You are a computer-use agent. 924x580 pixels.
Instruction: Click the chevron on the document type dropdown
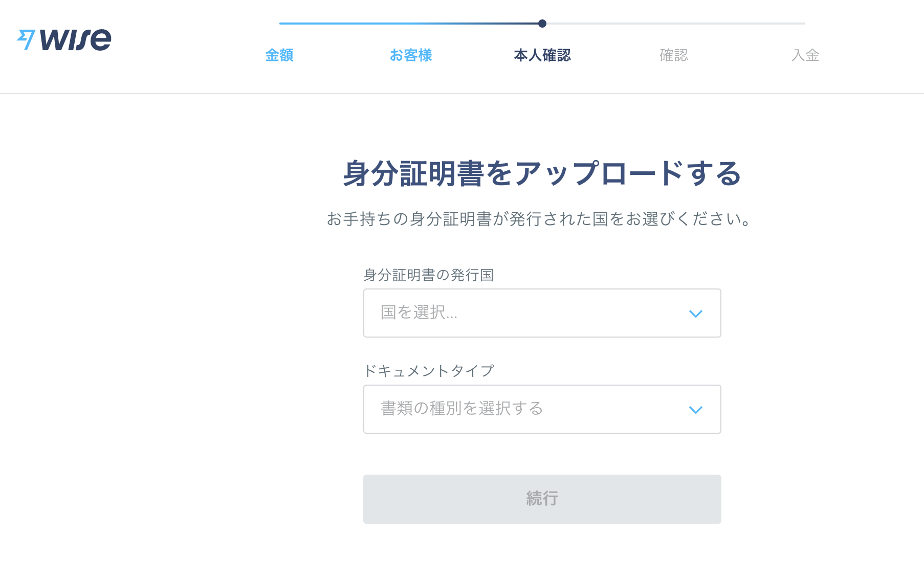tap(696, 409)
